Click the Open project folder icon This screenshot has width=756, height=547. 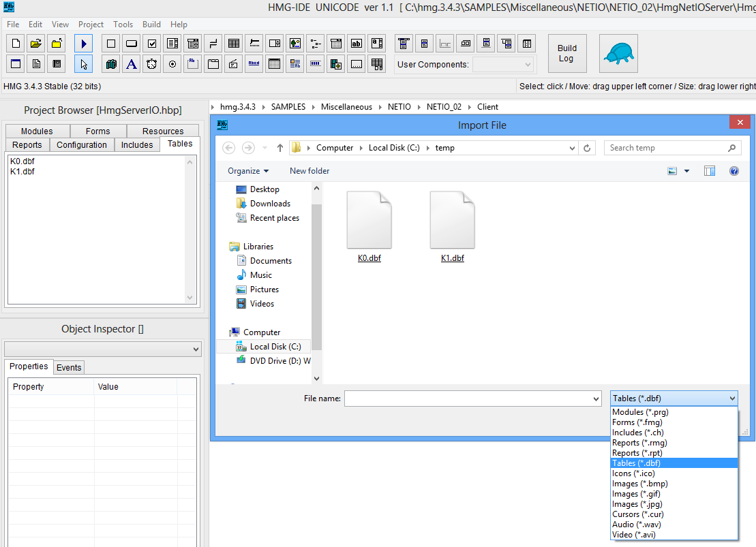[35, 44]
